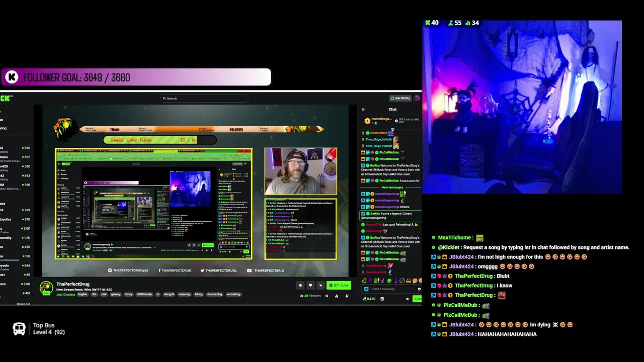Select the English tag
Viewport: 644px width, 362px height.
[83, 294]
